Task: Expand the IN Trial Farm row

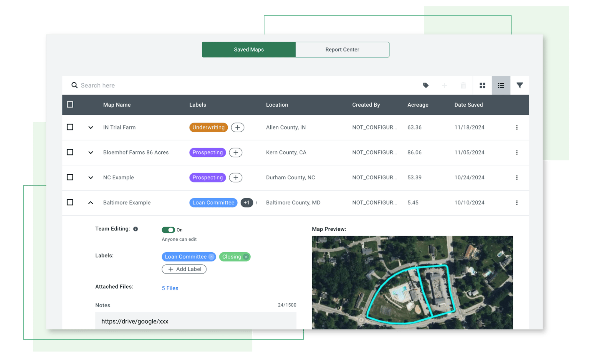Action: [90, 128]
